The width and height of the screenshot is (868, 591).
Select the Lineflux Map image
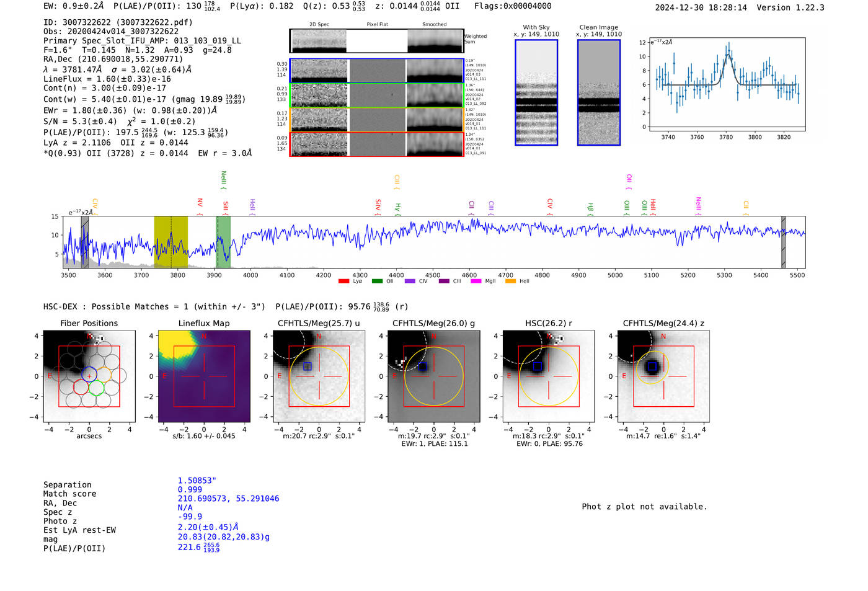tap(204, 376)
